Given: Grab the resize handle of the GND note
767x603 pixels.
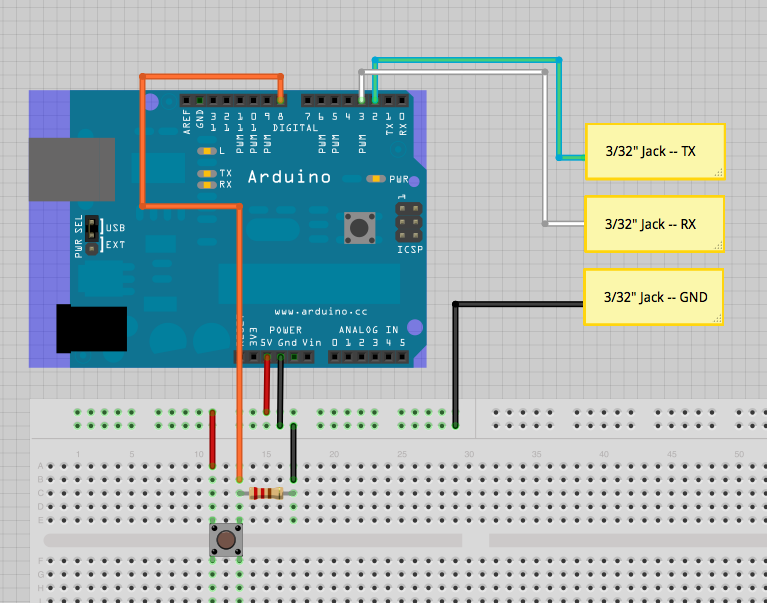Looking at the screenshot, I should click(x=717, y=318).
